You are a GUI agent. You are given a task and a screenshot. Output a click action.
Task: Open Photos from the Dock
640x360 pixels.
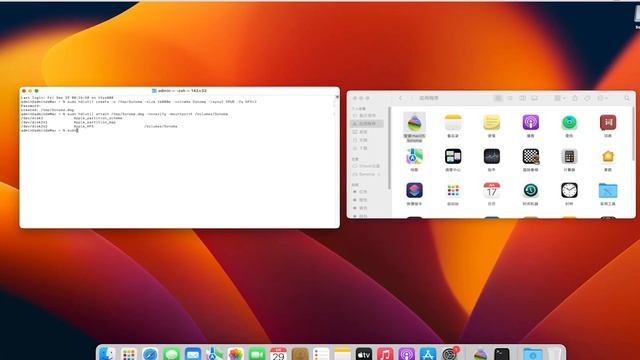(x=236, y=354)
